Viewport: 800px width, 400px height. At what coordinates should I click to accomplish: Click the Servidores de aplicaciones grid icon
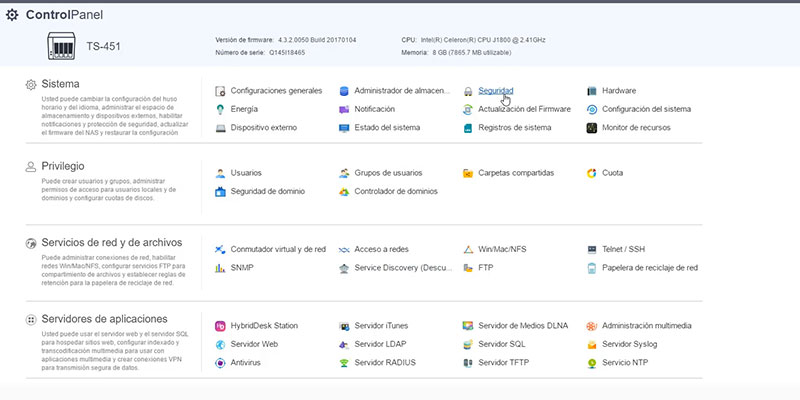(x=31, y=320)
